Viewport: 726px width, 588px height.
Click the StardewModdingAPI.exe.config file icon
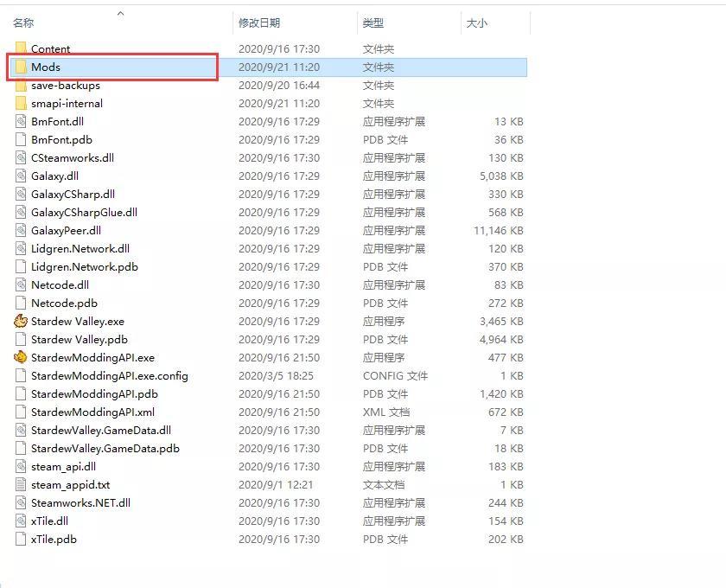pyautogui.click(x=21, y=375)
